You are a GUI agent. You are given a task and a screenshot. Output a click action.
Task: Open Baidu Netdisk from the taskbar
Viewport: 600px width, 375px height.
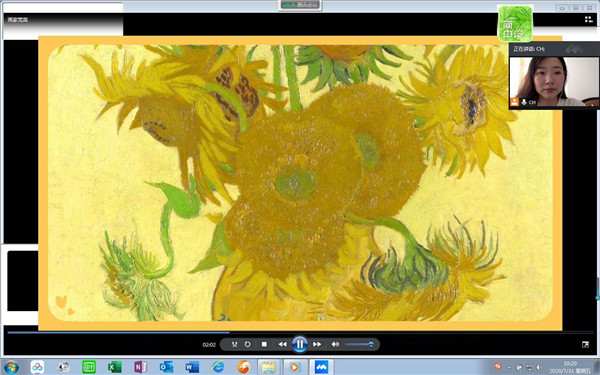pos(37,367)
